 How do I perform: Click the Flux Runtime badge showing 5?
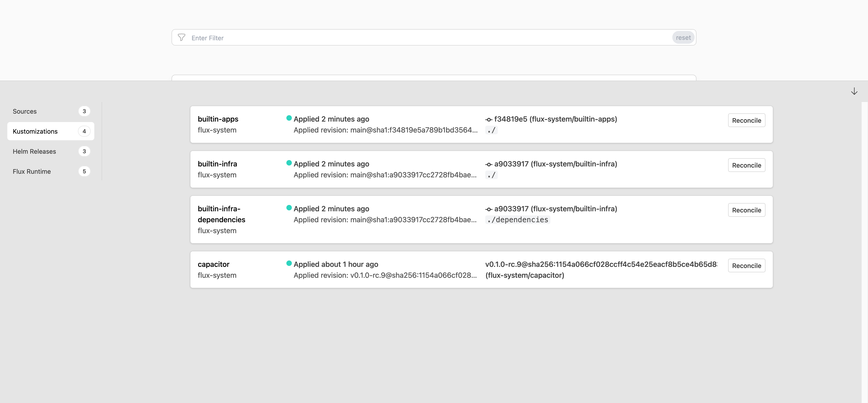click(x=84, y=171)
